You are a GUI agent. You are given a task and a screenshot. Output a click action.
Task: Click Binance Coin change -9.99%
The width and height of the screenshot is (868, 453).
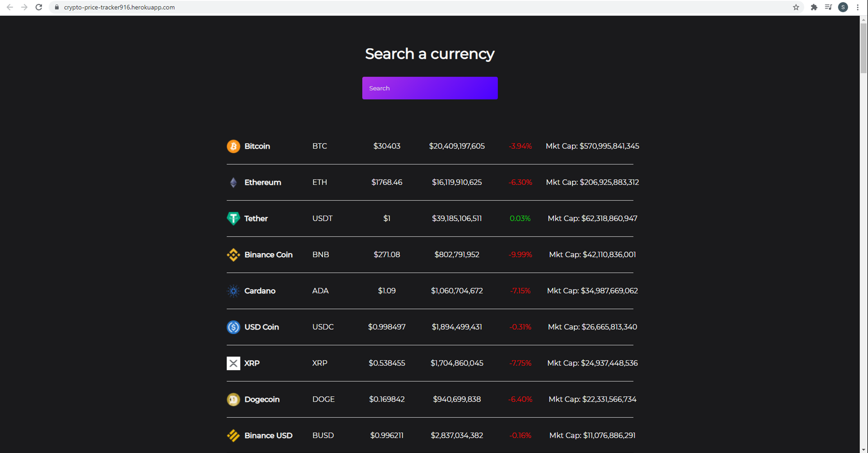point(520,255)
